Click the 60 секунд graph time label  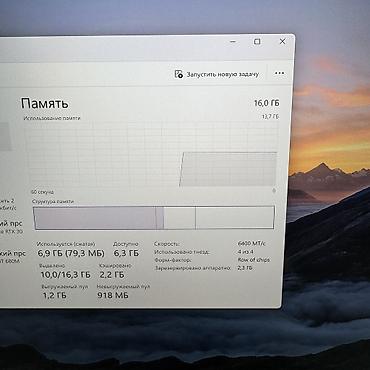[42, 192]
